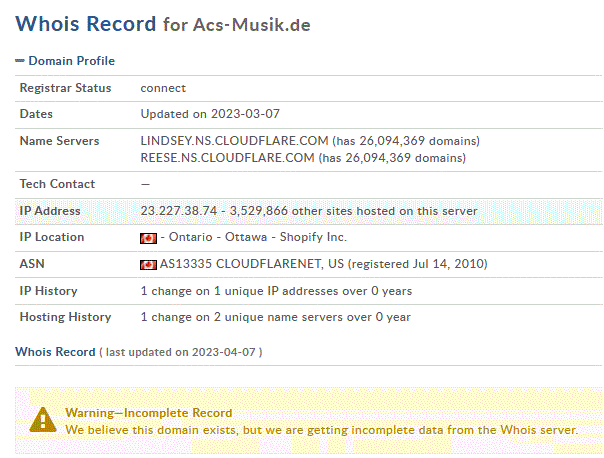
Task: Open the AS13335 CLOUDFLARENET entry
Action: coord(252,264)
